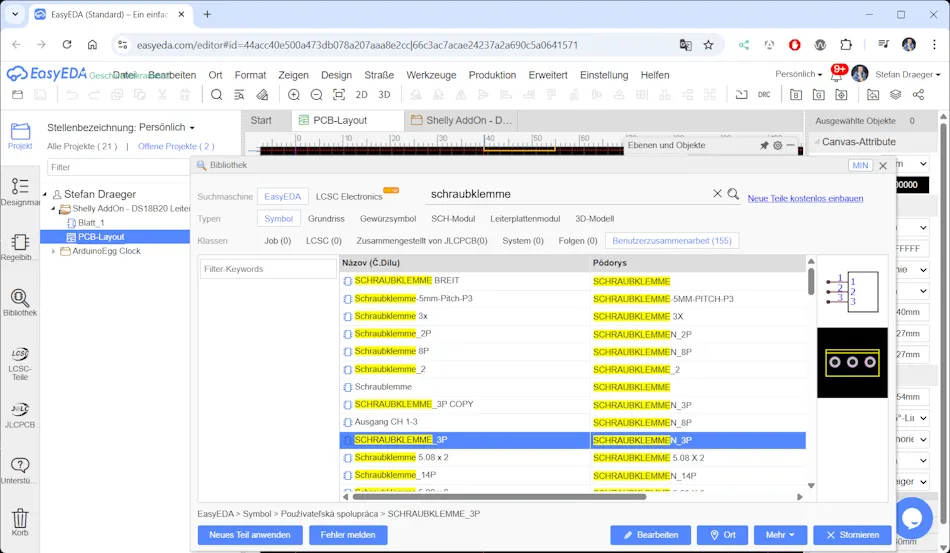Select the LCSC Electronics search engine
This screenshot has height=553, width=950.
349,197
